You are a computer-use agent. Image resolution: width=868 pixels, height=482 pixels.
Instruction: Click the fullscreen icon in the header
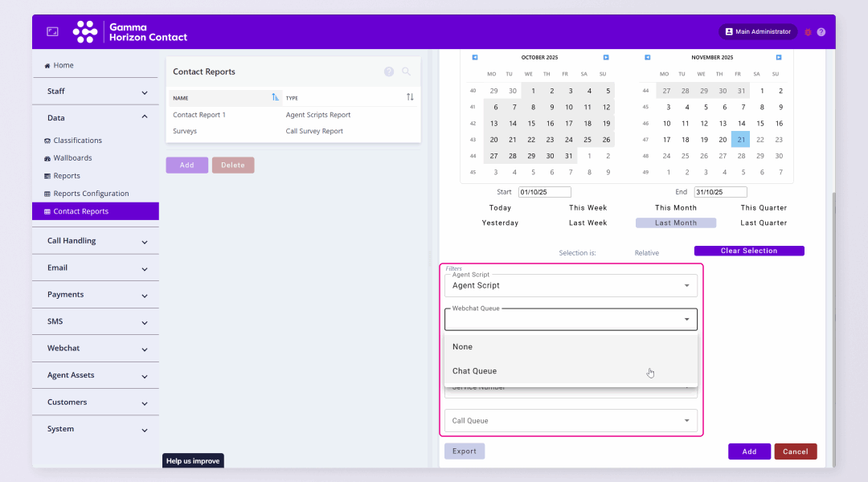(x=52, y=31)
